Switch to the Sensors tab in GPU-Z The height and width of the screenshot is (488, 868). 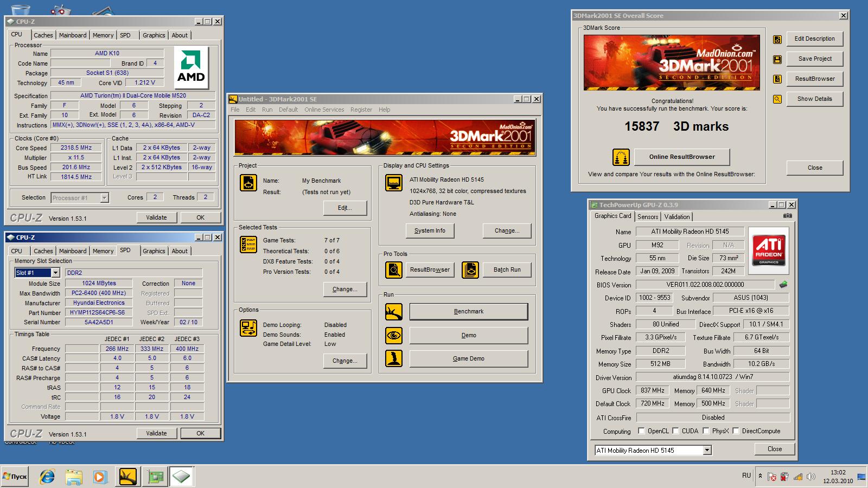pos(648,217)
